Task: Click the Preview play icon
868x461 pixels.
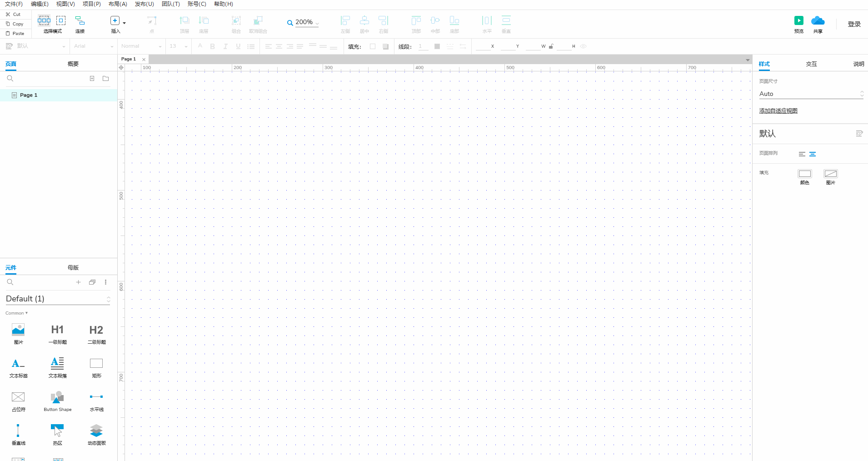Action: pos(798,21)
